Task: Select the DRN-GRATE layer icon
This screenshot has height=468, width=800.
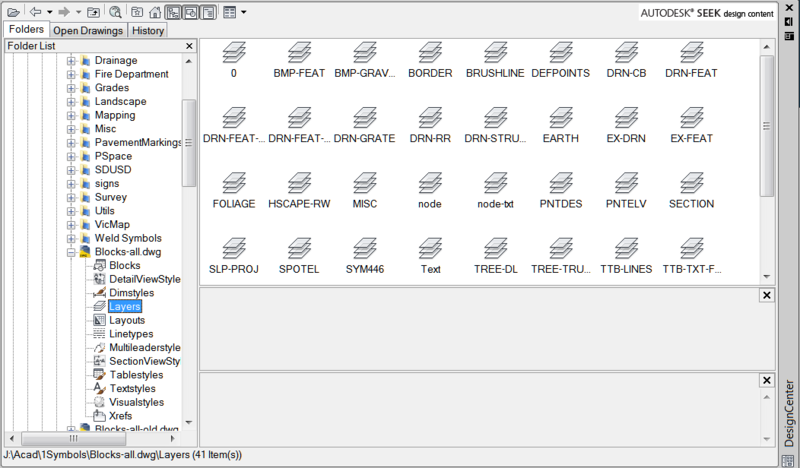Action: click(364, 118)
